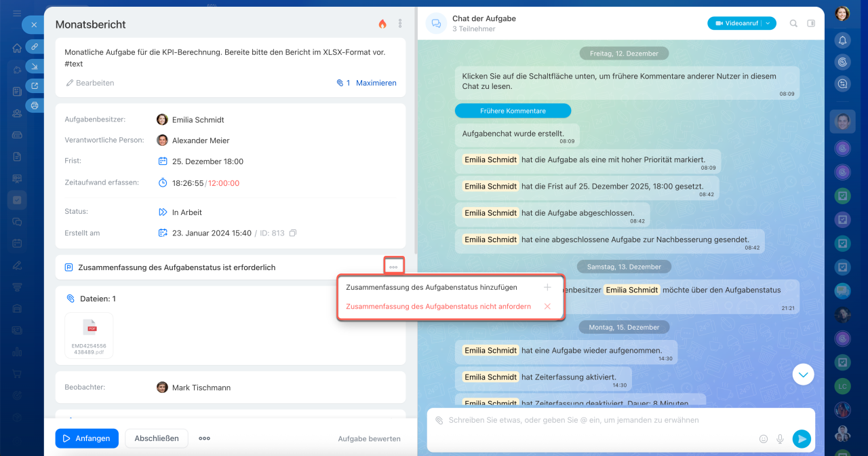Select the tasks checkmark sidebar icon
Screen dimensions: 868x456
point(17,200)
